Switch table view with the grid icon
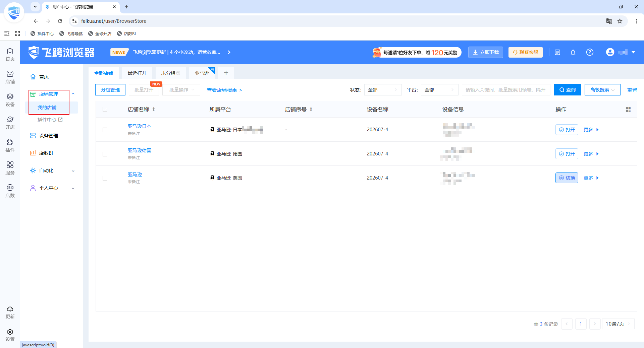 point(628,110)
